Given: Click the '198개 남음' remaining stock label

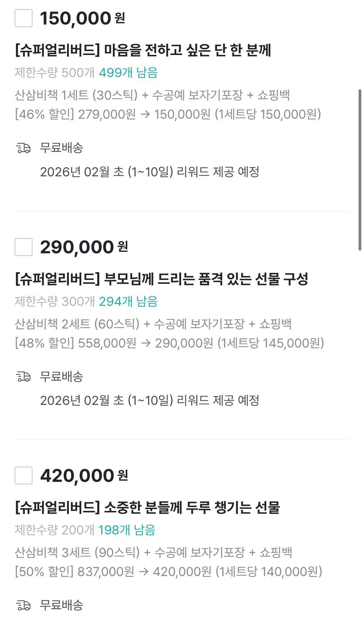Looking at the screenshot, I should (x=127, y=530).
